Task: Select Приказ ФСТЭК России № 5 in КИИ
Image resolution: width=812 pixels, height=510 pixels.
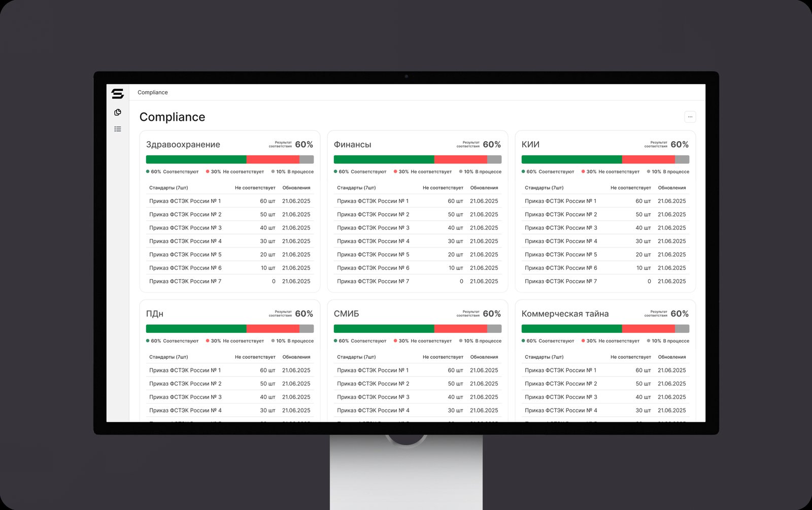Action: [605, 255]
